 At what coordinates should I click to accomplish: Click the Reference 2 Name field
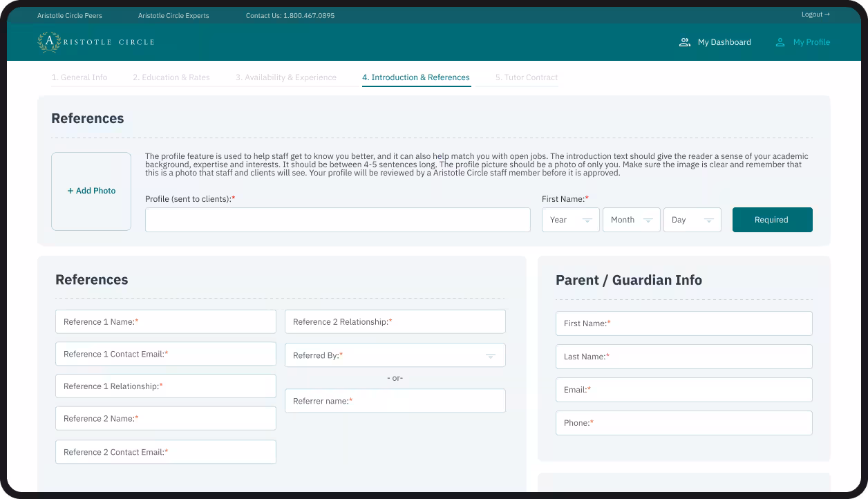point(166,418)
